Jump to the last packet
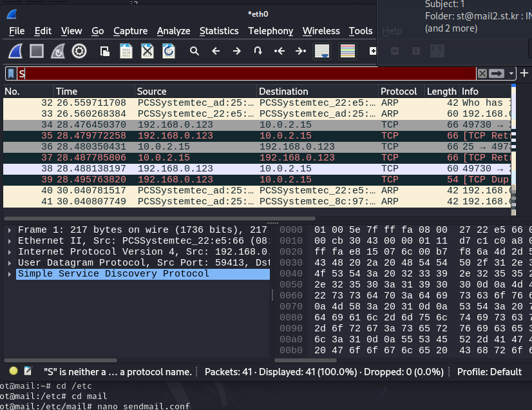This screenshot has width=532, height=410. point(301,52)
